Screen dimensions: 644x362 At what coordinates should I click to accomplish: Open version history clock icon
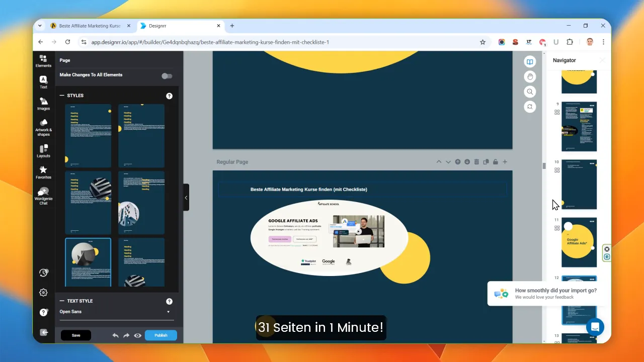(43, 273)
